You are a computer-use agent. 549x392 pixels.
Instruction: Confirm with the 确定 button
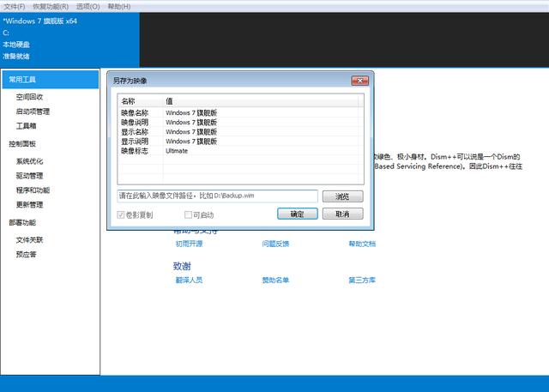pos(298,214)
